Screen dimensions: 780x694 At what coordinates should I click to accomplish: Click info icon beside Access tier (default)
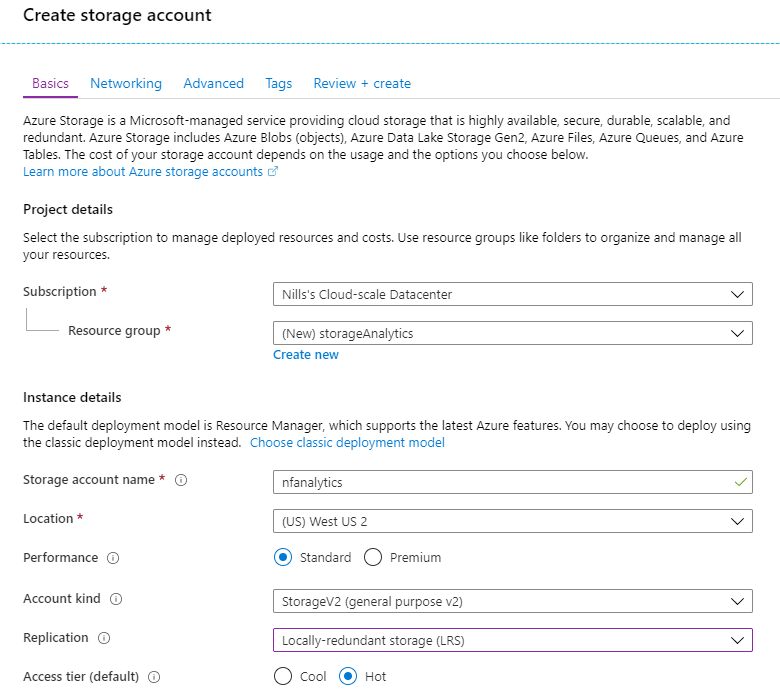point(154,677)
